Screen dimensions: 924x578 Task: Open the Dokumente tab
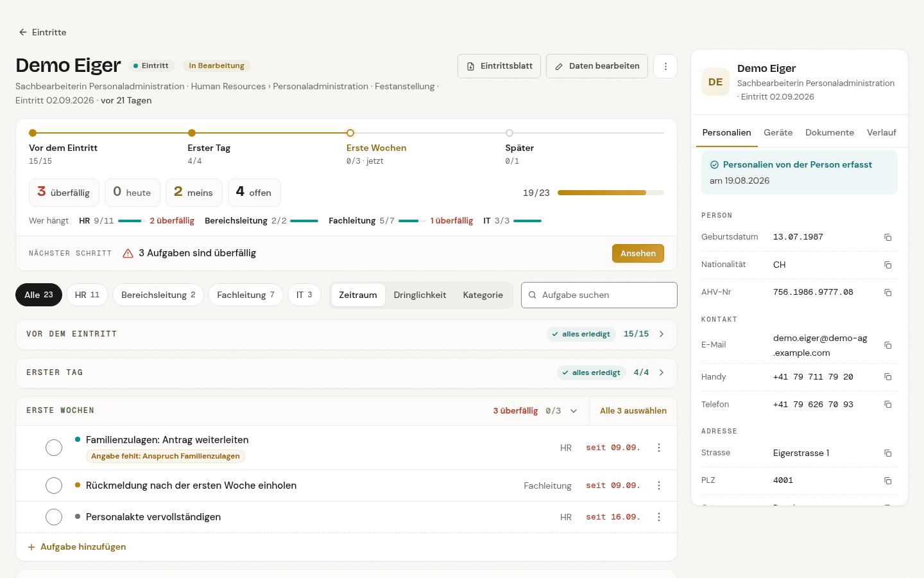point(830,132)
